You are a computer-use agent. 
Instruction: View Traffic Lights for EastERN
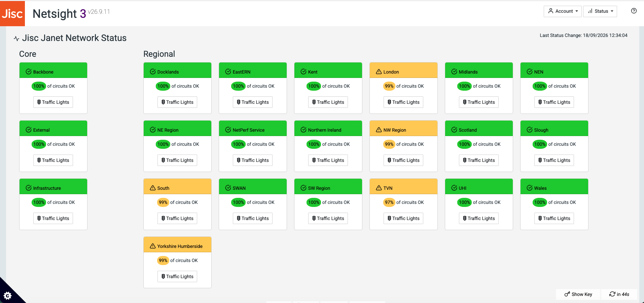[x=253, y=102]
